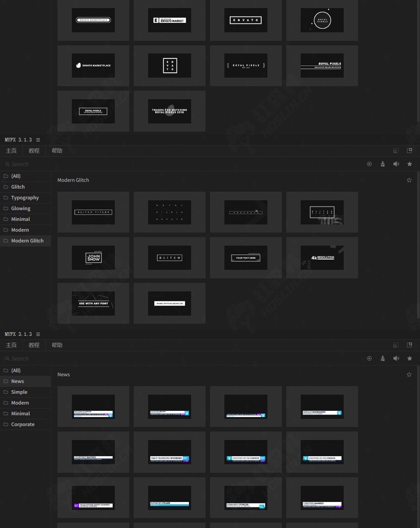Viewport: 420px width, 528px height.
Task: Open the RMCF WARRIORS WOUNDED news preset
Action: coord(170,452)
